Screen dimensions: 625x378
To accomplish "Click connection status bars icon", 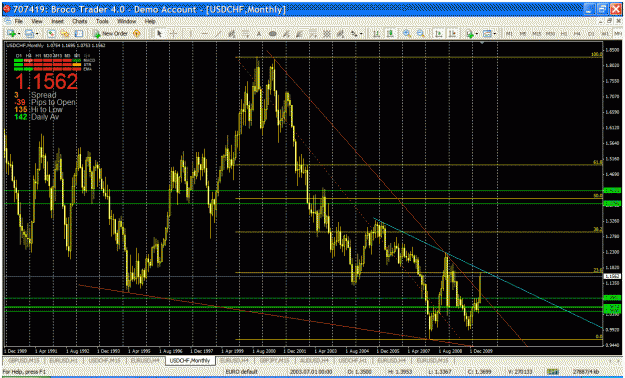I will tap(553, 372).
